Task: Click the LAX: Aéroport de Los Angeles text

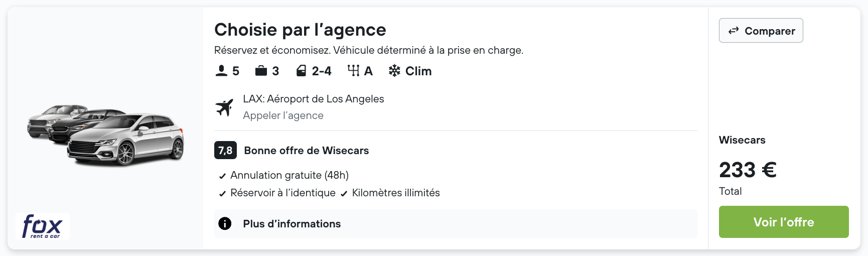Action: pyautogui.click(x=314, y=99)
